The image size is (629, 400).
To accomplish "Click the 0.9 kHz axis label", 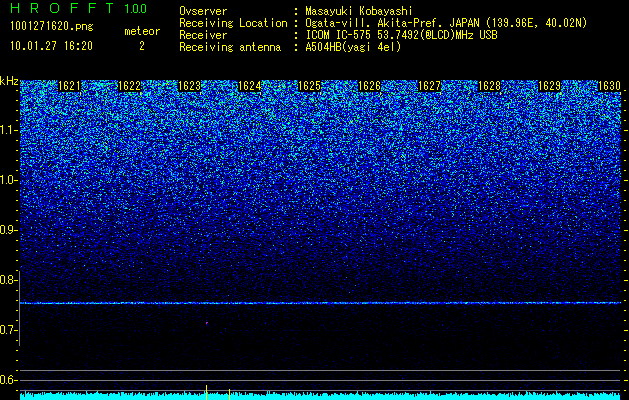I will tap(8, 230).
